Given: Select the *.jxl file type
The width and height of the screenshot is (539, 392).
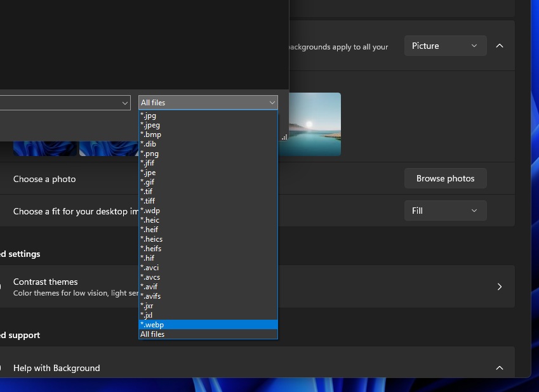Looking at the screenshot, I should point(147,315).
